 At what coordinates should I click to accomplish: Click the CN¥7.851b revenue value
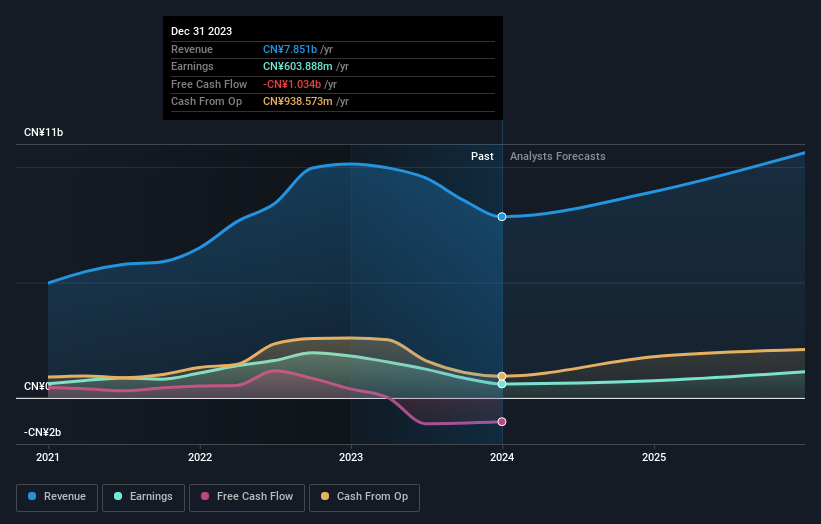click(x=290, y=49)
